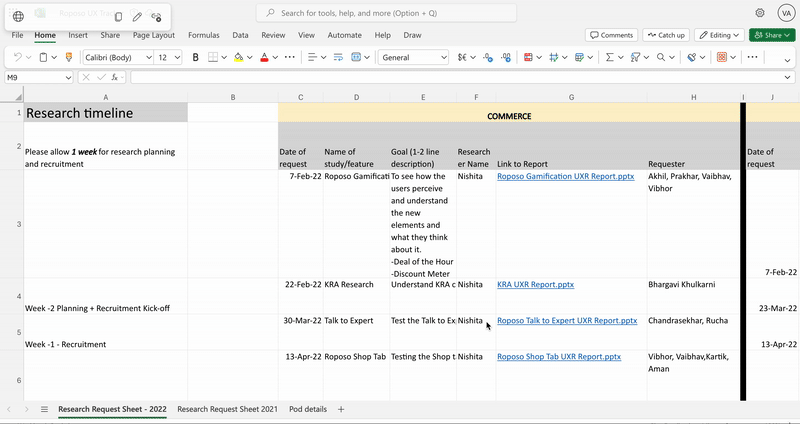Open the Formulas tab
The height and width of the screenshot is (424, 800).
[x=204, y=35]
